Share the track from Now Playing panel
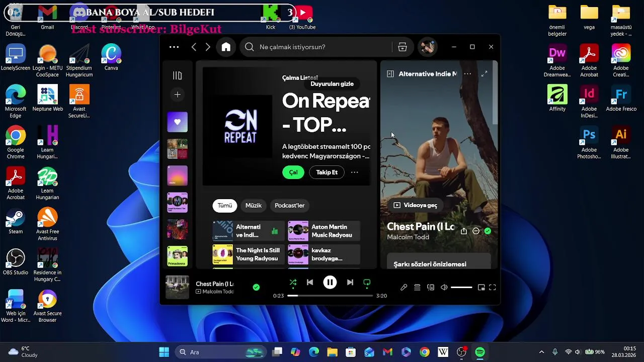The height and width of the screenshot is (362, 644). click(464, 231)
